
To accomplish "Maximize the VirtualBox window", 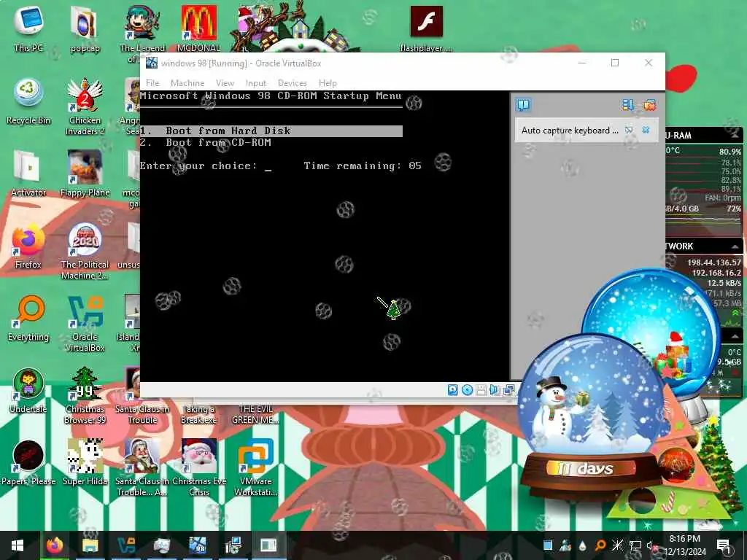I will coord(615,63).
